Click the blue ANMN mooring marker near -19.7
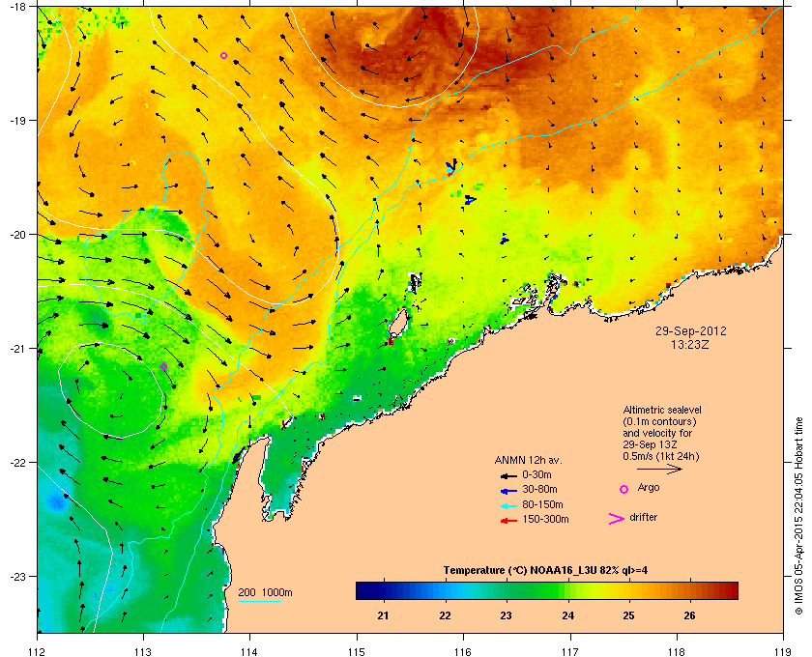The height and width of the screenshot is (657, 812). pos(470,200)
